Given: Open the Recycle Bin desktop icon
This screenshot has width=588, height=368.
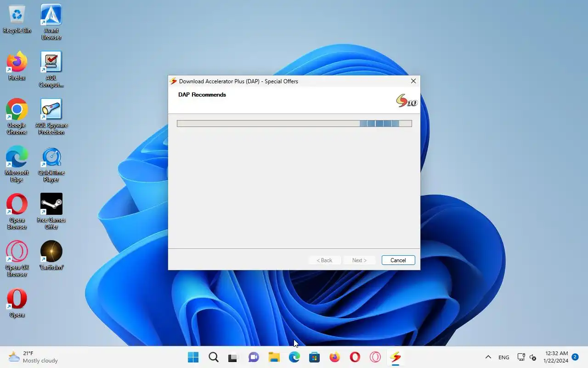Looking at the screenshot, I should (x=17, y=19).
